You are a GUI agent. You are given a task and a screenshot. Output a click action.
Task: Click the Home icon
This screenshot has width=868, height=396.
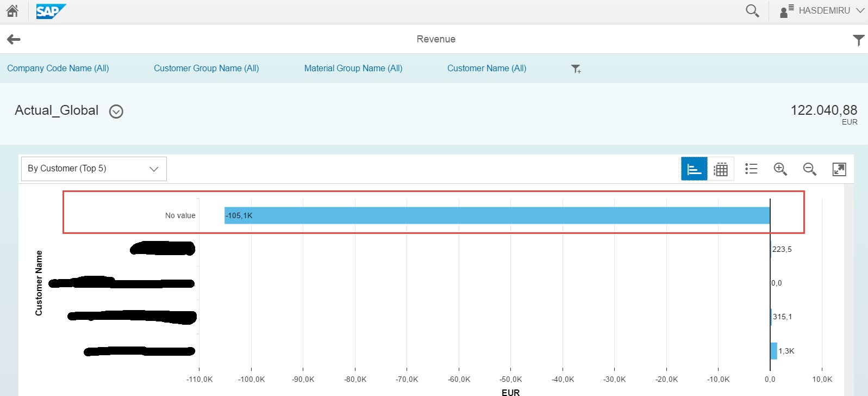coord(12,11)
